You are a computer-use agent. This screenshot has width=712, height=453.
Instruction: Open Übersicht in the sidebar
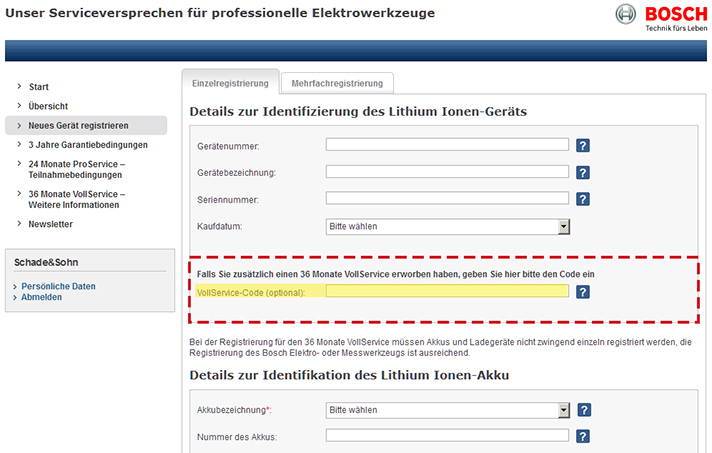tap(48, 106)
